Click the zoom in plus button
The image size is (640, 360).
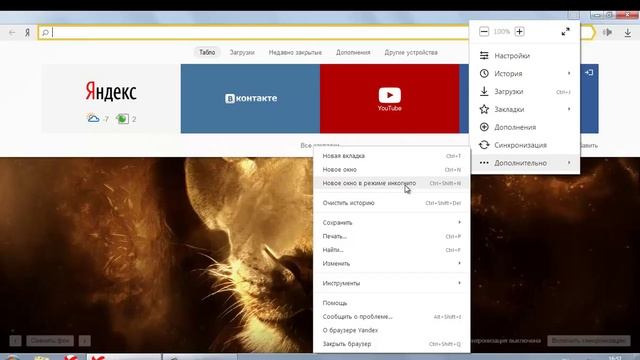pos(519,31)
